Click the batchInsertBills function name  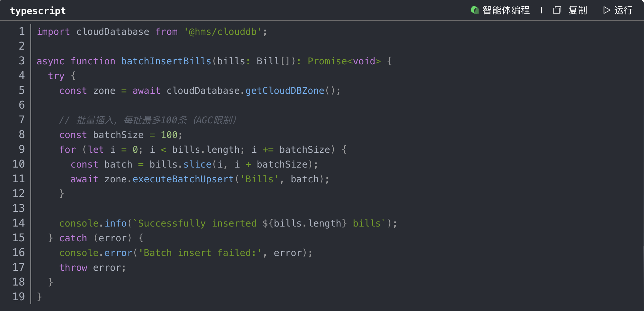pos(166,61)
